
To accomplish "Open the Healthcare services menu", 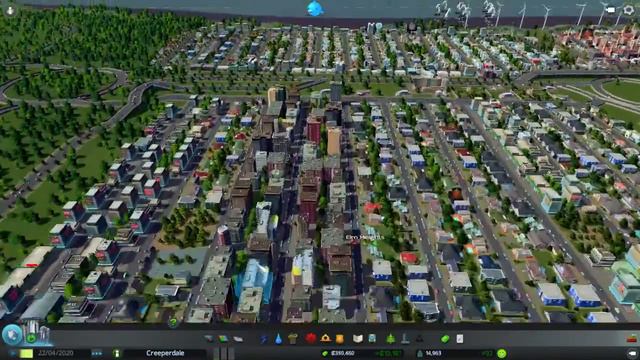I will click(311, 338).
